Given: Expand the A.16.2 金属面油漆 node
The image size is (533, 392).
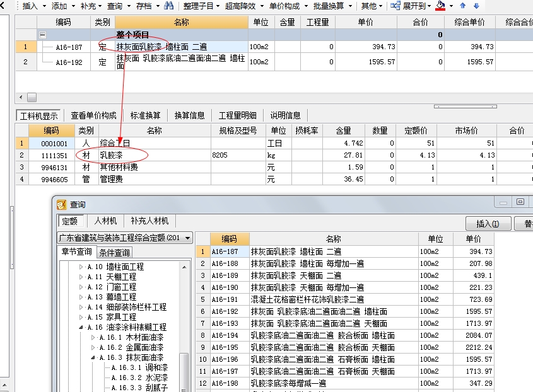Looking at the screenshot, I should point(93,347).
